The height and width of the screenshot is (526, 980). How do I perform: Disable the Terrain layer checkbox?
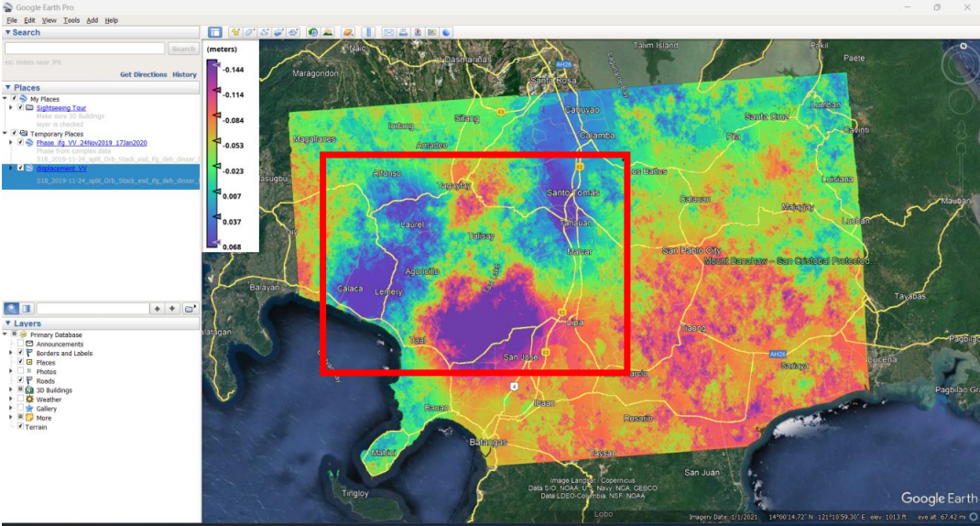(x=21, y=426)
